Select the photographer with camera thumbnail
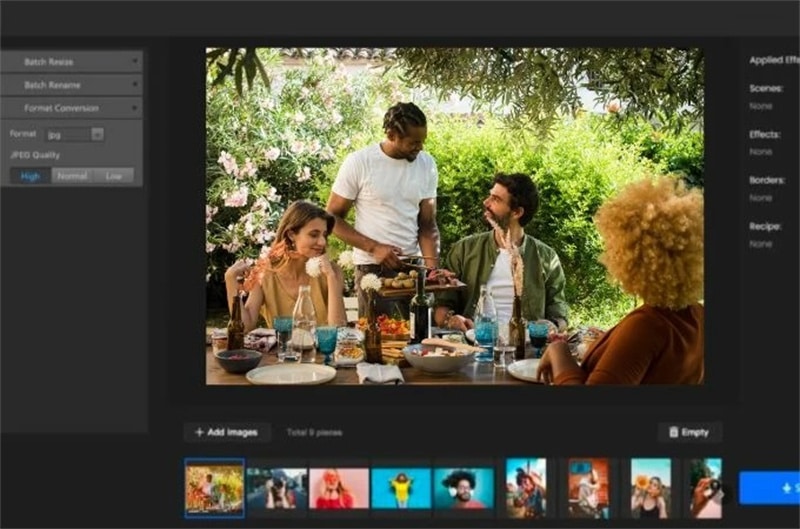The image size is (800, 529). click(x=277, y=488)
